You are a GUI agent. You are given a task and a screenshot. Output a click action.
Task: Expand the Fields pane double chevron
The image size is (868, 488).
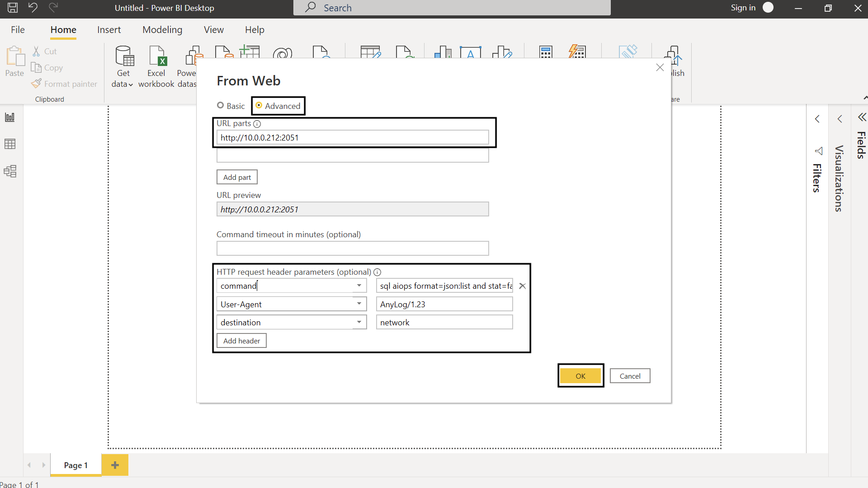(862, 117)
